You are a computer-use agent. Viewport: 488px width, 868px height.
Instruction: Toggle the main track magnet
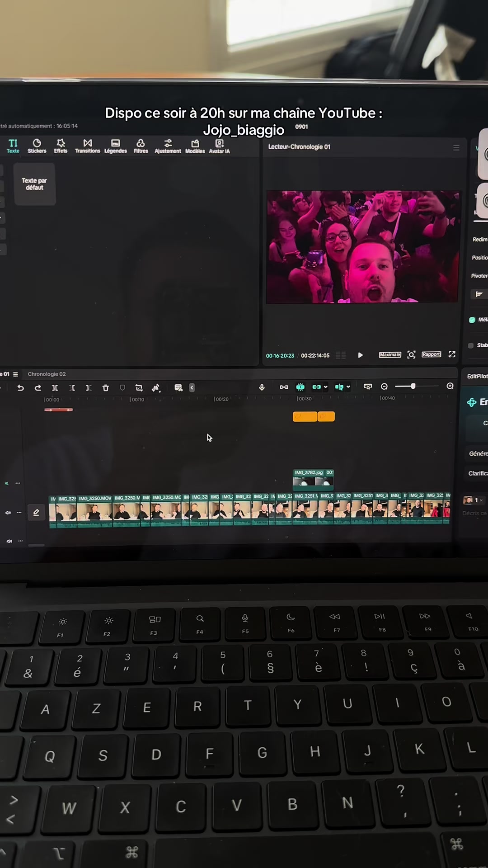284,387
